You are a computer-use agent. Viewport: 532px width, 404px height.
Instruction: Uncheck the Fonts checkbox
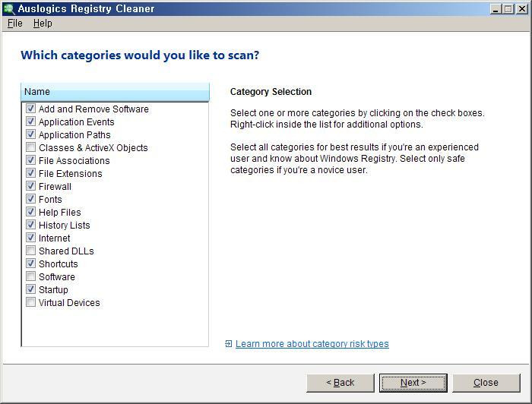(30, 199)
